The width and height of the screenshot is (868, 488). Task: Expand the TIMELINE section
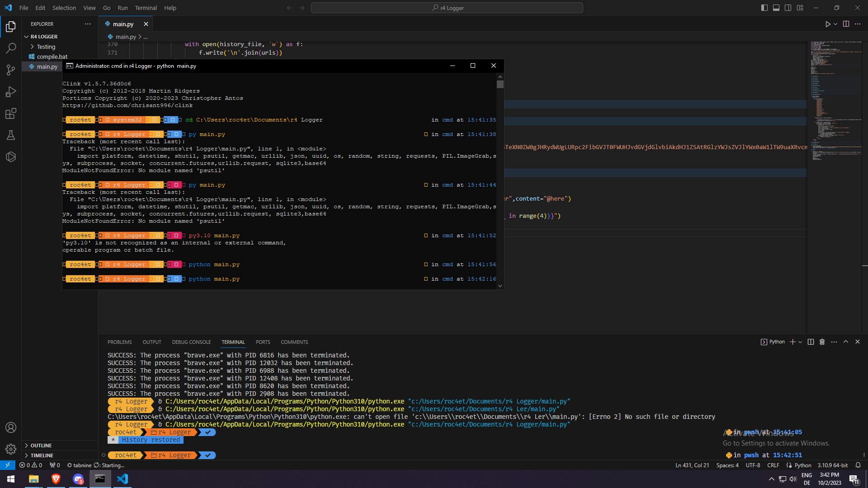tap(42, 455)
